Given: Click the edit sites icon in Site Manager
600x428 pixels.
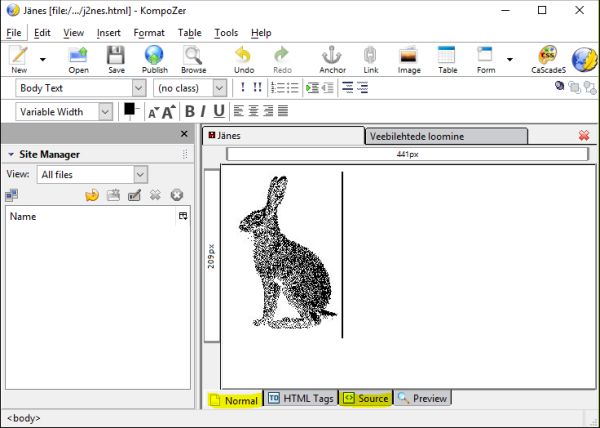Looking at the screenshot, I should pos(11,195).
